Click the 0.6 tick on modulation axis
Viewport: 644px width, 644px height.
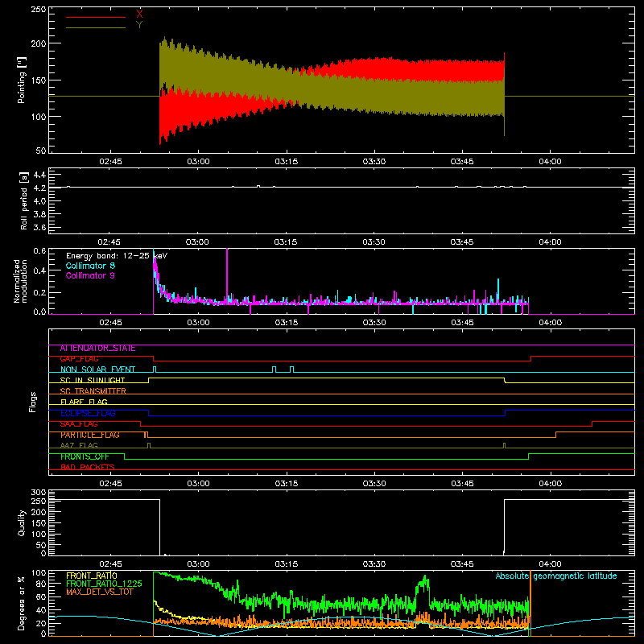coord(39,251)
